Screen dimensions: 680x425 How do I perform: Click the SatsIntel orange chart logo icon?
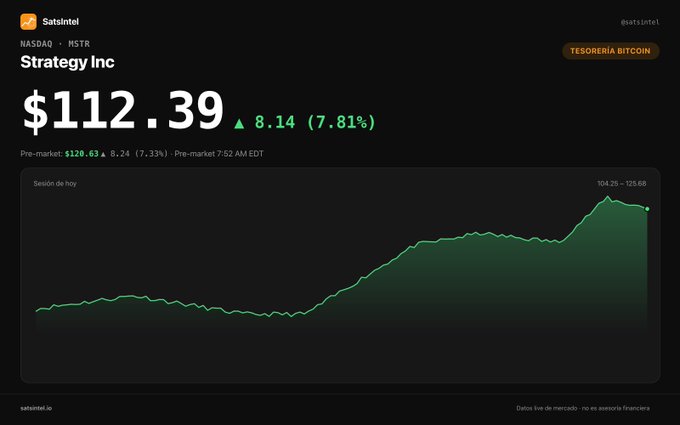(x=28, y=22)
